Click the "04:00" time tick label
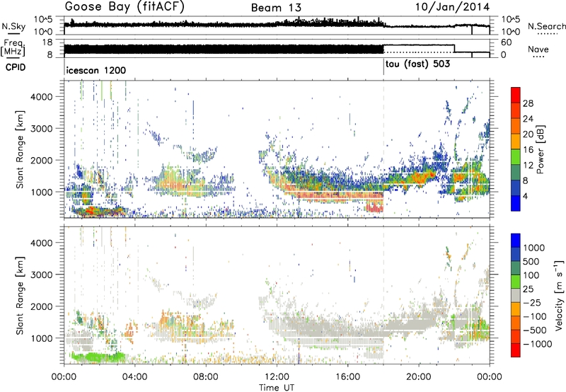 [135, 377]
